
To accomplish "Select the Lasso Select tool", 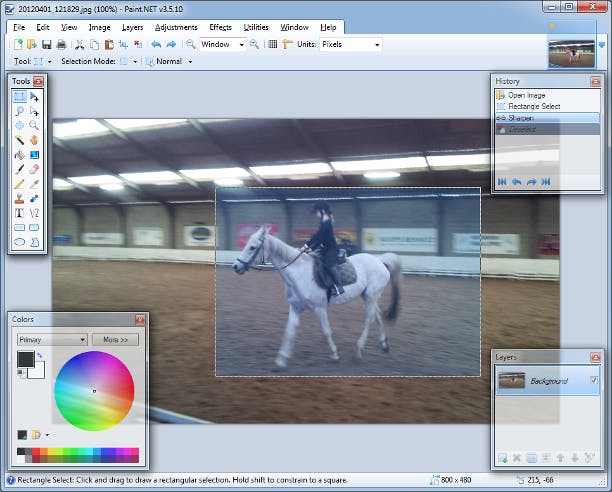I will (20, 111).
